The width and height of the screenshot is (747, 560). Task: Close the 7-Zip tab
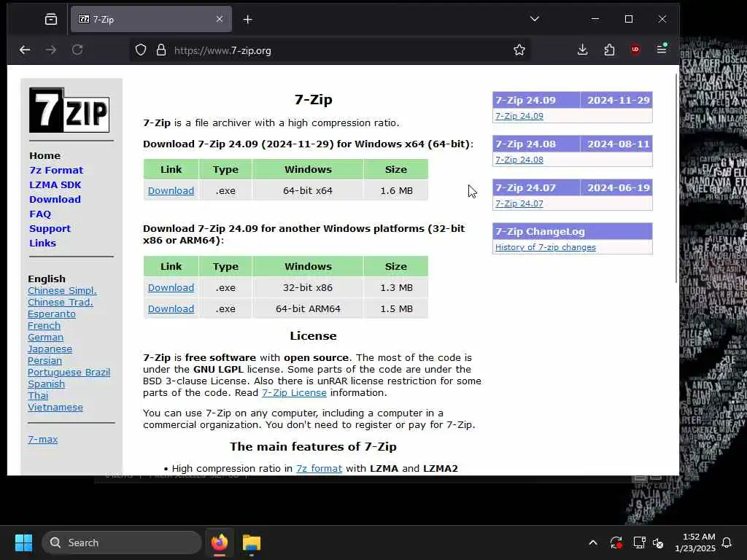coord(220,19)
